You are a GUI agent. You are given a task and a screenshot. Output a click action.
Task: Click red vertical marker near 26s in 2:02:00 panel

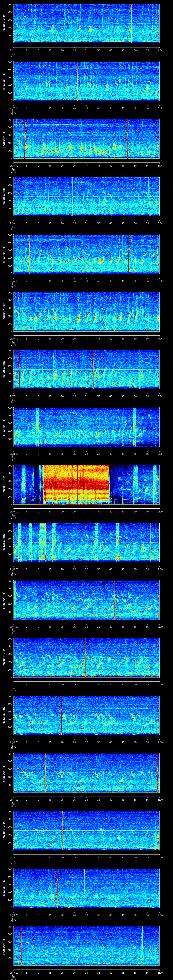tap(77, 81)
